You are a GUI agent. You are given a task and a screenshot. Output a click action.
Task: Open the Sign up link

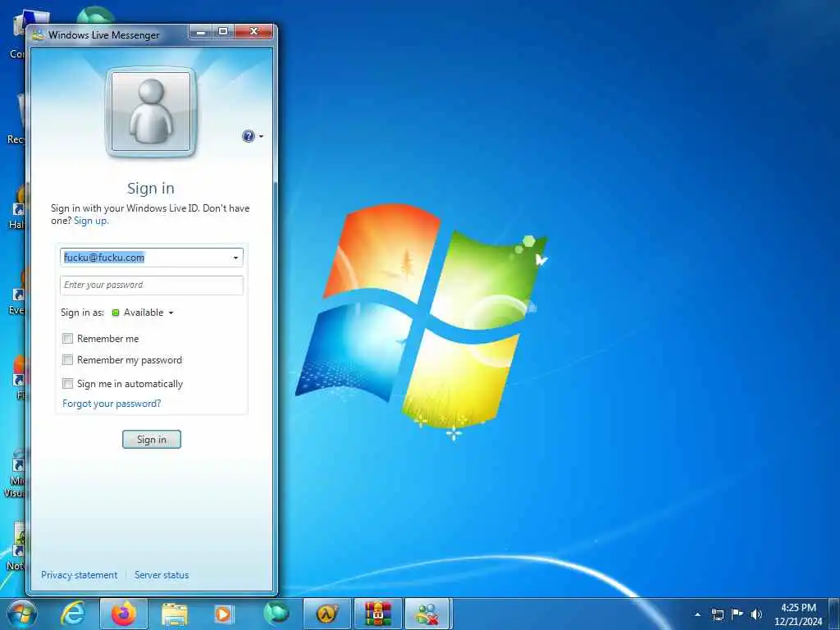91,221
